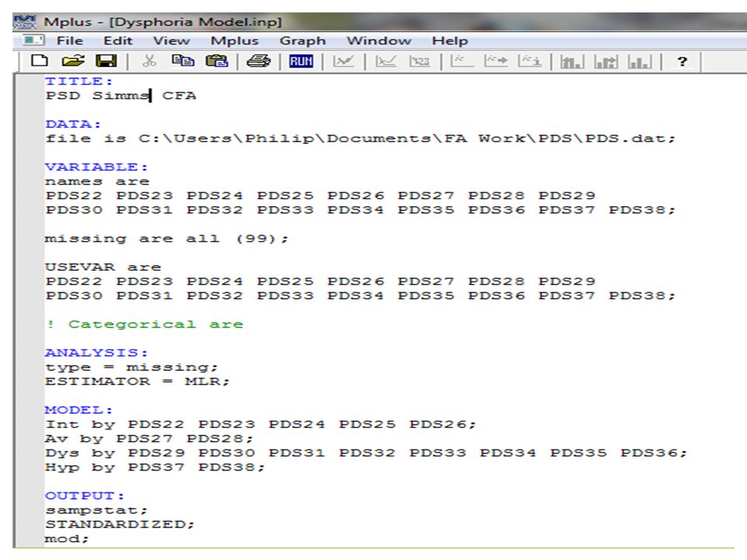Click the Copy icon
This screenshot has height=560, width=747.
[x=182, y=61]
